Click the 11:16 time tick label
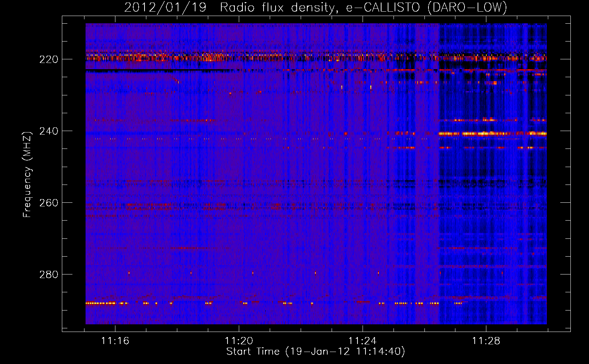The width and height of the screenshot is (589, 364). tap(115, 341)
